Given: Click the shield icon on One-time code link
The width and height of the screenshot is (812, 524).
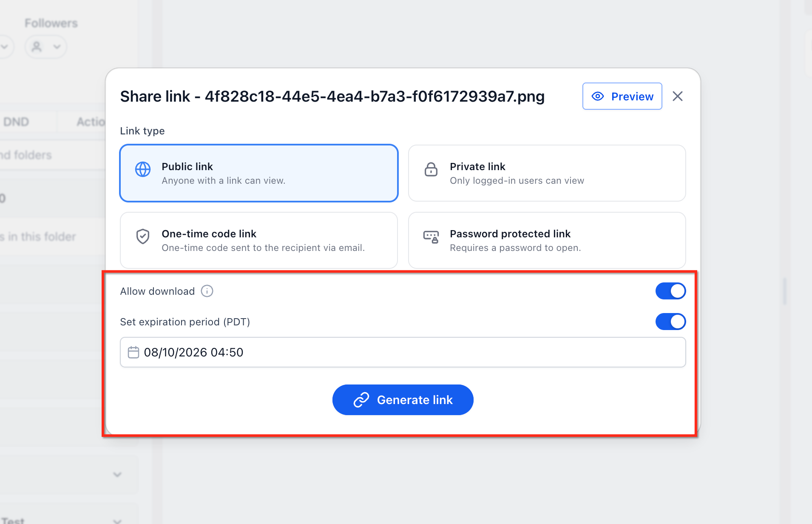Looking at the screenshot, I should point(143,236).
